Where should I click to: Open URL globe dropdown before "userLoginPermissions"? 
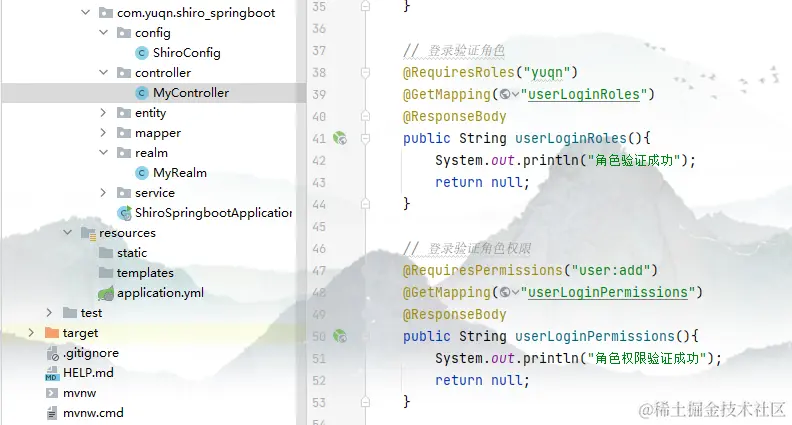tap(509, 293)
